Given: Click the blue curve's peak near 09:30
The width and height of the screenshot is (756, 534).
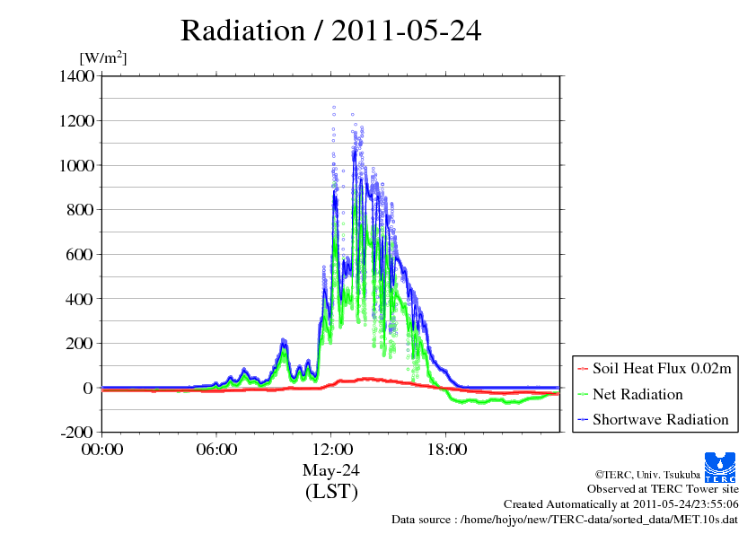Looking at the screenshot, I should 284,341.
